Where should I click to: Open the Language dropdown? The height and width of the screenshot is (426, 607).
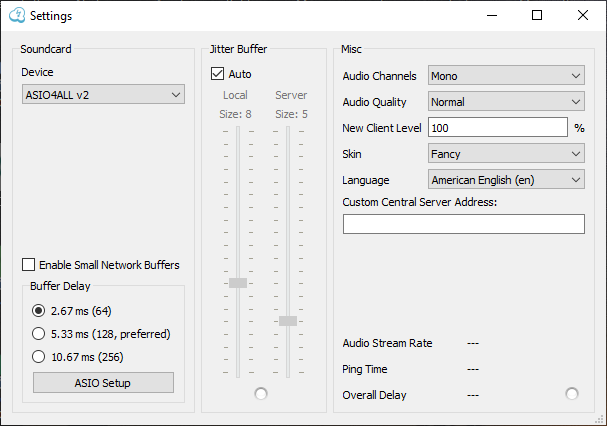[x=506, y=179]
